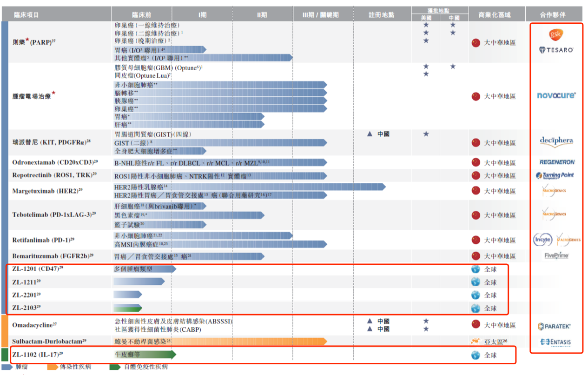Select the novocure logo
Viewport: 588px width, 375px height.
[x=556, y=95]
